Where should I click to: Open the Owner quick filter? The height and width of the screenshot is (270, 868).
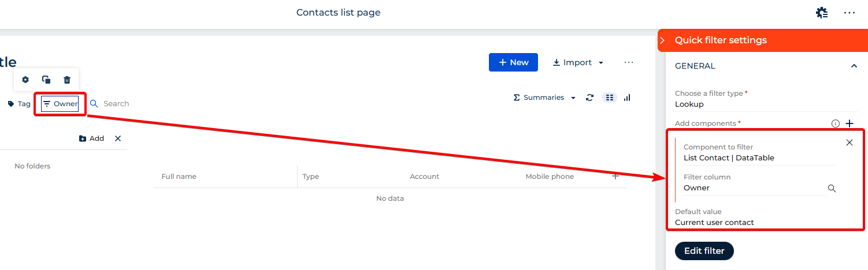61,104
